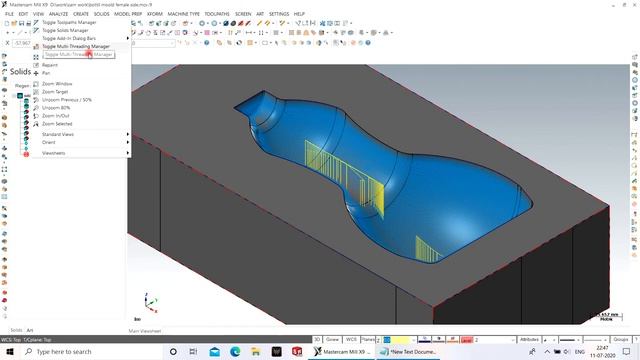Click the yellow color swatch in status bar
This screenshot has width=640, height=360.
pyautogui.click(x=400, y=340)
